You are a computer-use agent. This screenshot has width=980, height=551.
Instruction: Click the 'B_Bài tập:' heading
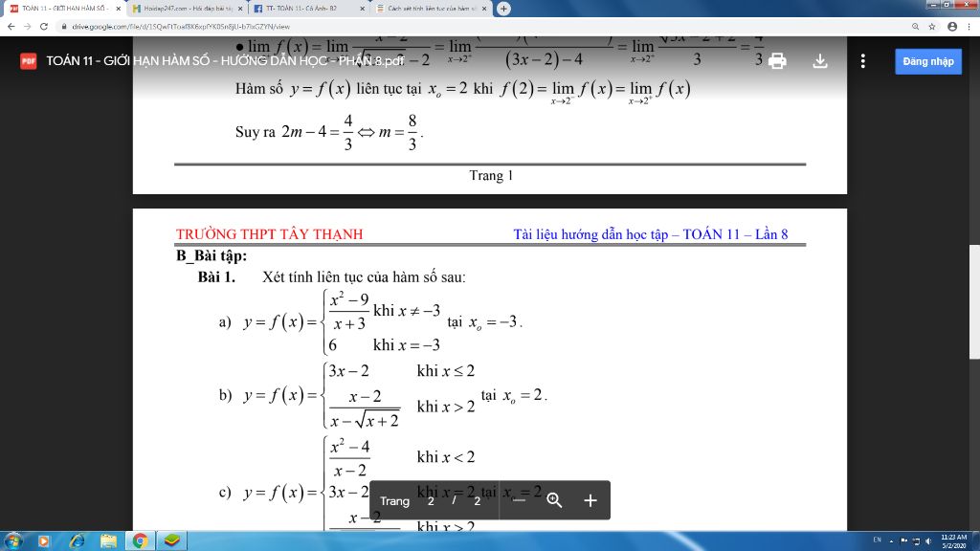click(x=212, y=255)
